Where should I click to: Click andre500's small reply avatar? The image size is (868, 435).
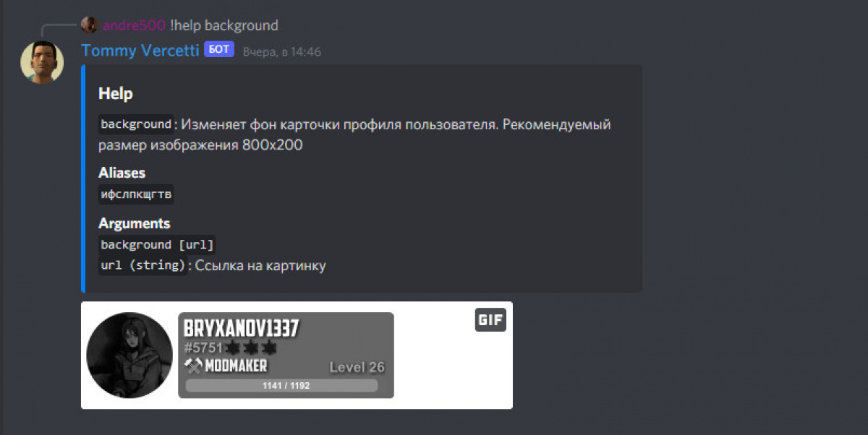(x=90, y=25)
